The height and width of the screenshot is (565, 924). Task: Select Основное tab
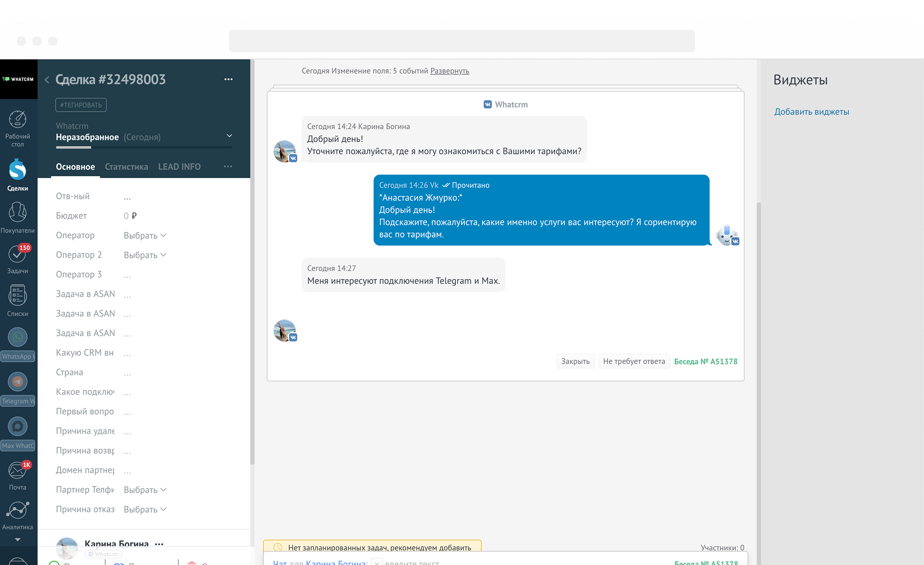click(x=75, y=167)
